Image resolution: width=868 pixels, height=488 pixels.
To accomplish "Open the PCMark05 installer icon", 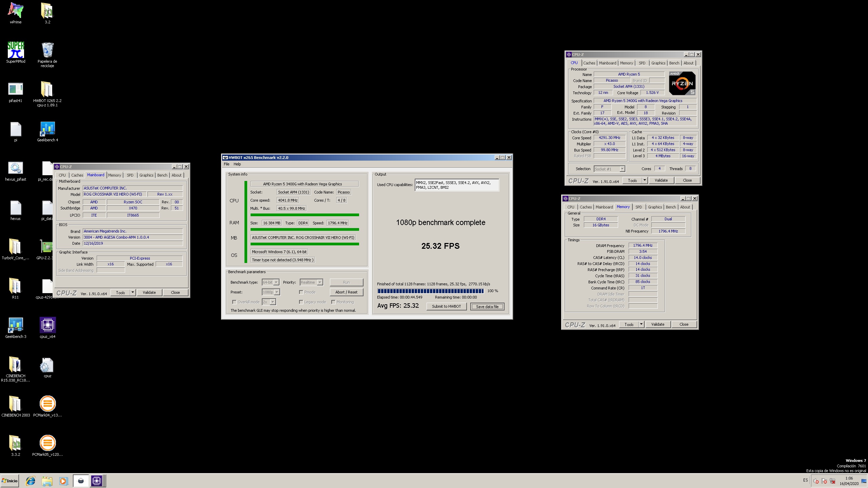I will [x=47, y=446].
